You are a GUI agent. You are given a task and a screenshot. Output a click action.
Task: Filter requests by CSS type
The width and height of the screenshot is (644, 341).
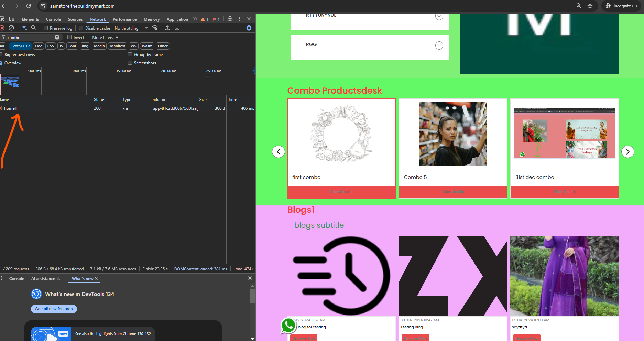click(51, 46)
